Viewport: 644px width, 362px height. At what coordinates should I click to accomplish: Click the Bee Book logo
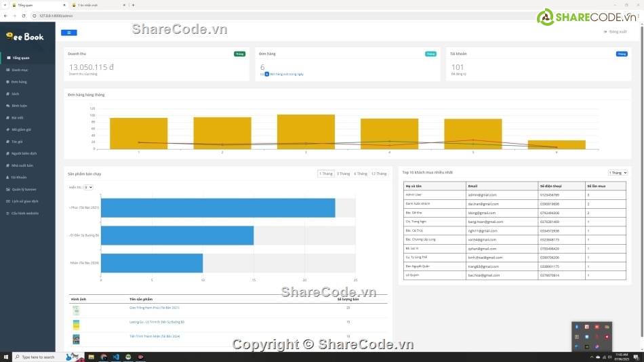click(x=25, y=37)
